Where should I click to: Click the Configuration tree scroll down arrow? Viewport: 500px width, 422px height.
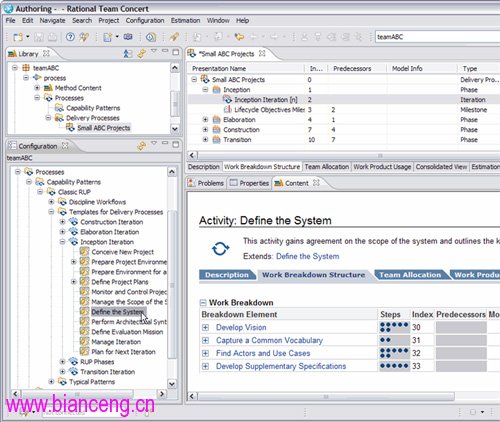[x=172, y=384]
